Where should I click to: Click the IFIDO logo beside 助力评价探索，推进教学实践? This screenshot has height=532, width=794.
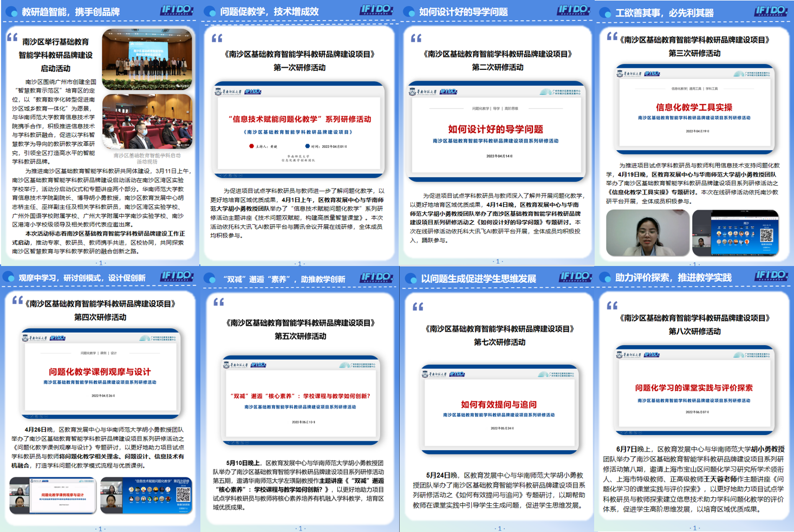coord(771,276)
